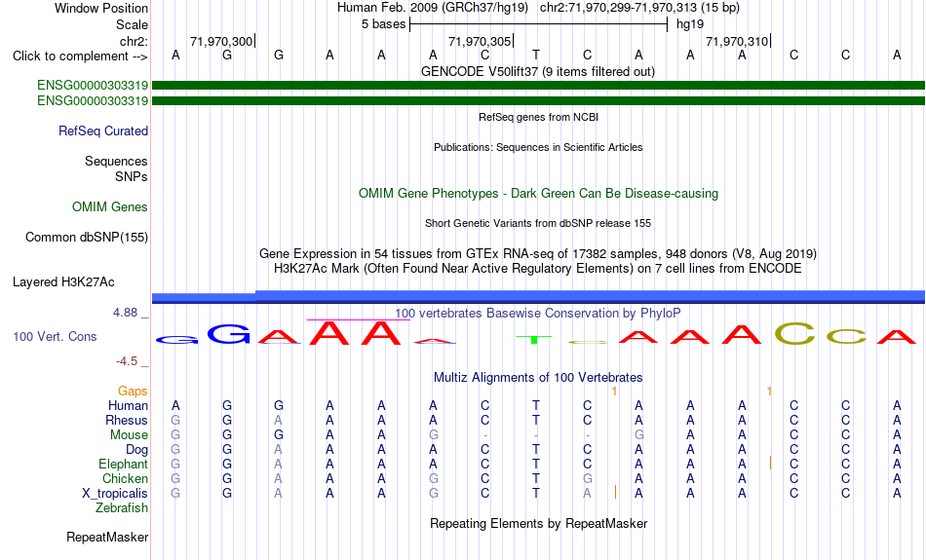Click the Human species row label
Image resolution: width=926 pixels, height=560 pixels.
click(x=128, y=405)
